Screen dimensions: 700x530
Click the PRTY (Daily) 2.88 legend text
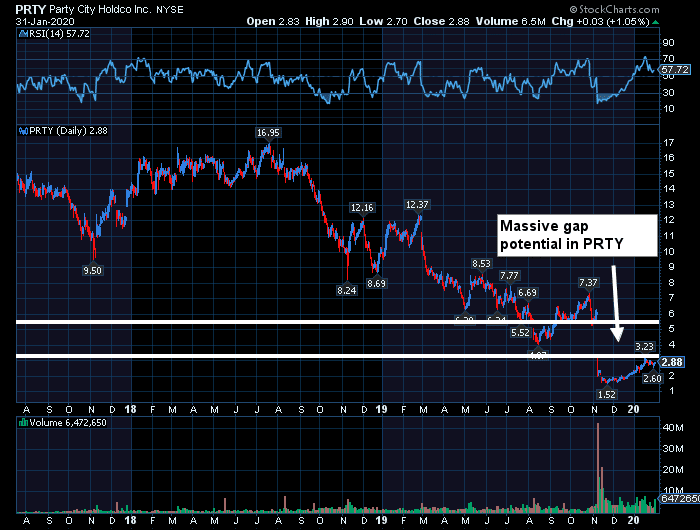click(x=68, y=131)
